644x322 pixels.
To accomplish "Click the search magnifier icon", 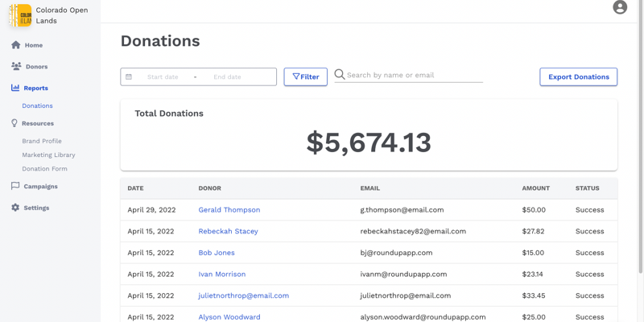I will [x=340, y=75].
